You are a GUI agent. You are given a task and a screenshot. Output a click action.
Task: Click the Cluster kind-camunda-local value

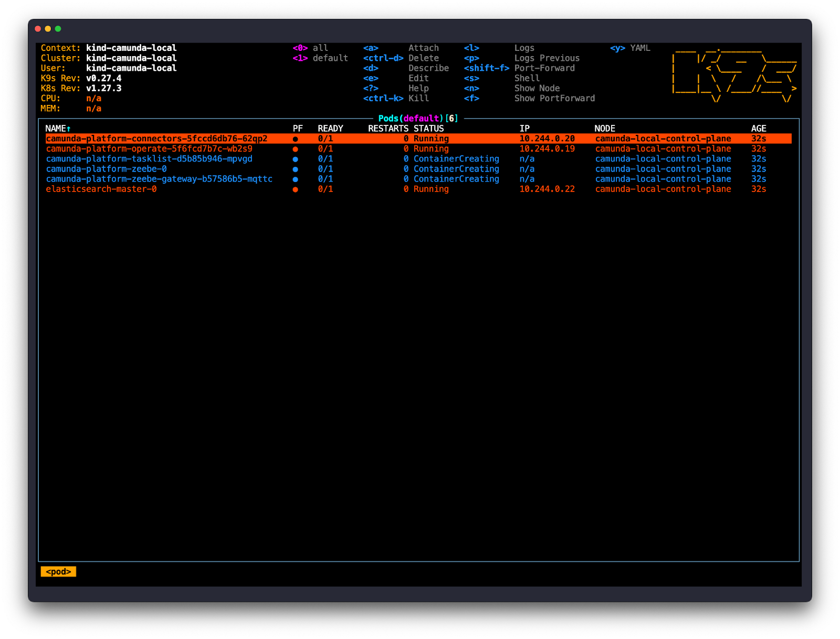[131, 58]
